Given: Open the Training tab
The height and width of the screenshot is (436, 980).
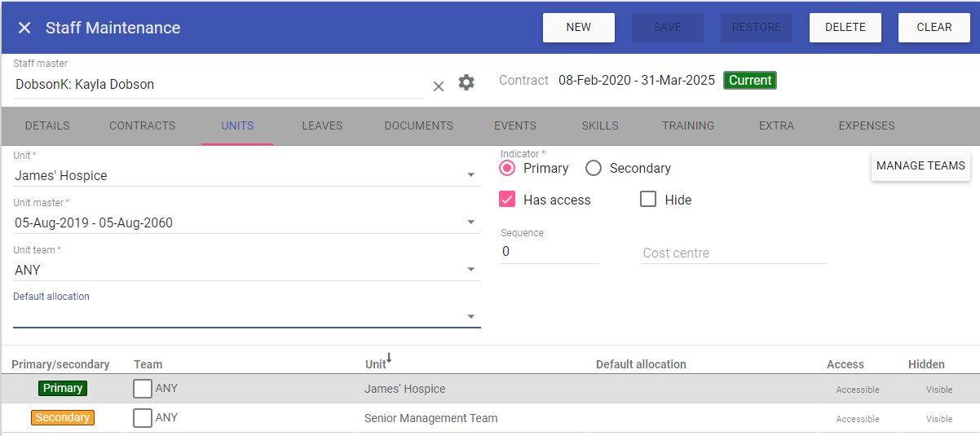Looking at the screenshot, I should [x=688, y=126].
